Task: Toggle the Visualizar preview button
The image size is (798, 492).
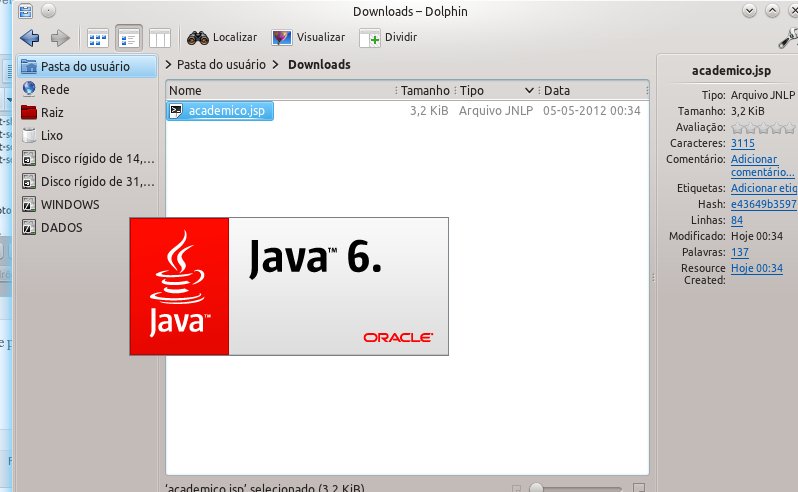Action: (308, 37)
